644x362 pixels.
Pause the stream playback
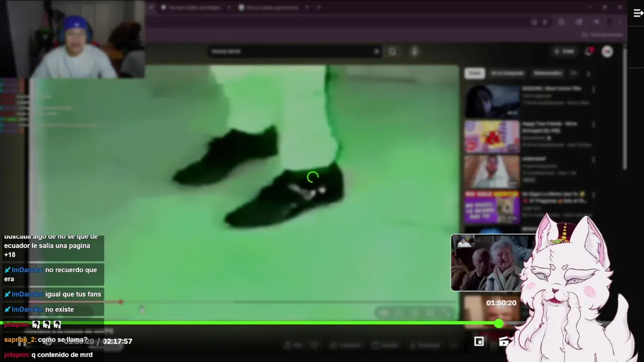click(x=22, y=342)
